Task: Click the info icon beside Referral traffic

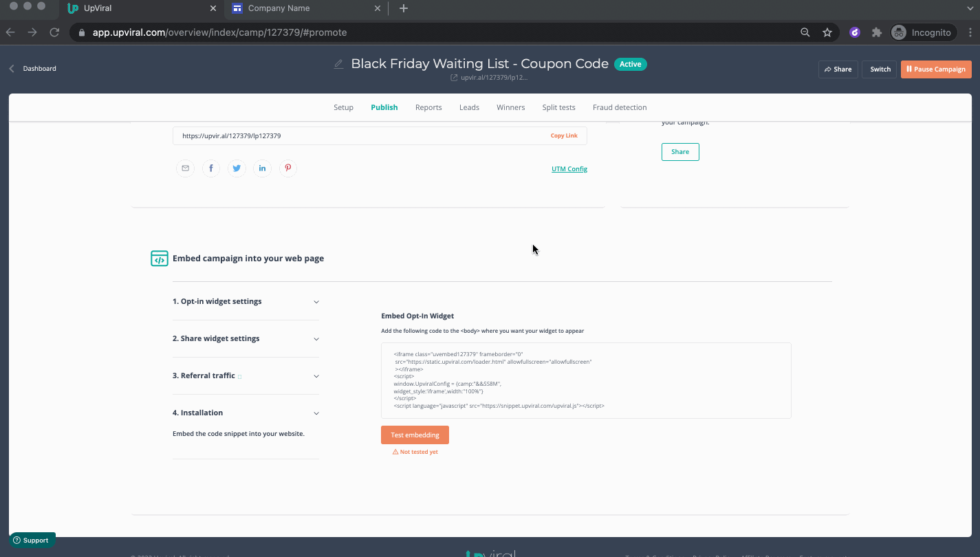Action: pyautogui.click(x=239, y=377)
